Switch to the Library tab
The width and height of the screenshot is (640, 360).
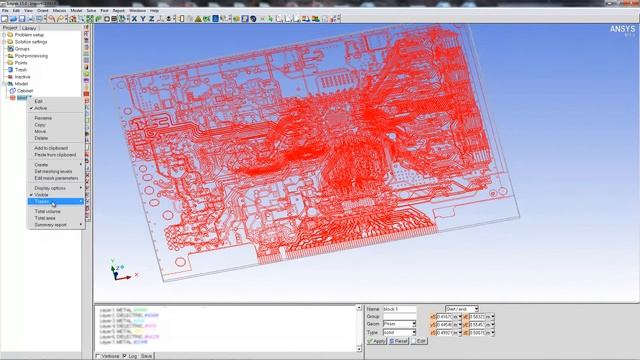pyautogui.click(x=29, y=28)
